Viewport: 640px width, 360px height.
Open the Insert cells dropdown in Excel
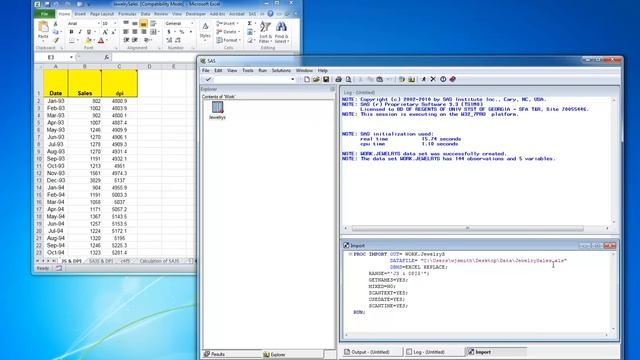(x=227, y=24)
